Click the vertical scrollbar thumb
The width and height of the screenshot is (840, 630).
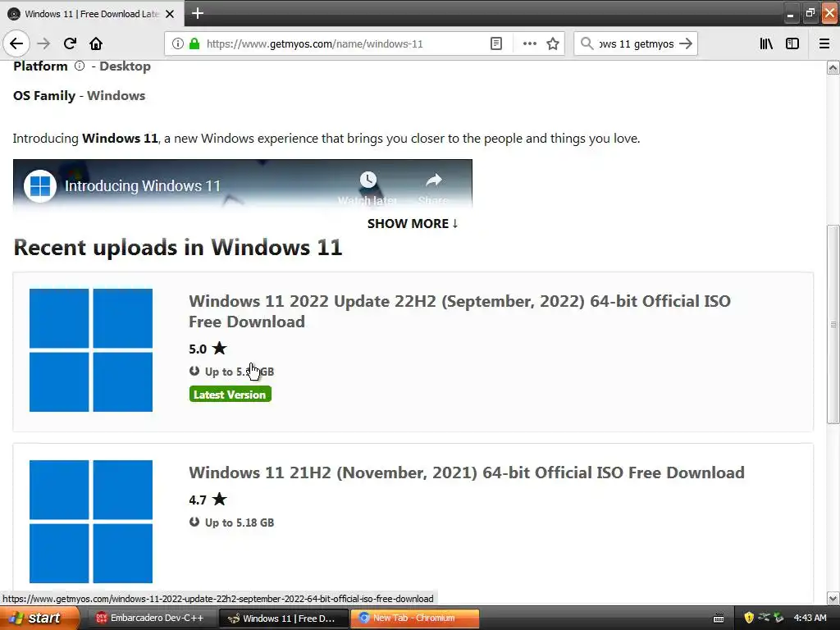coord(833,324)
